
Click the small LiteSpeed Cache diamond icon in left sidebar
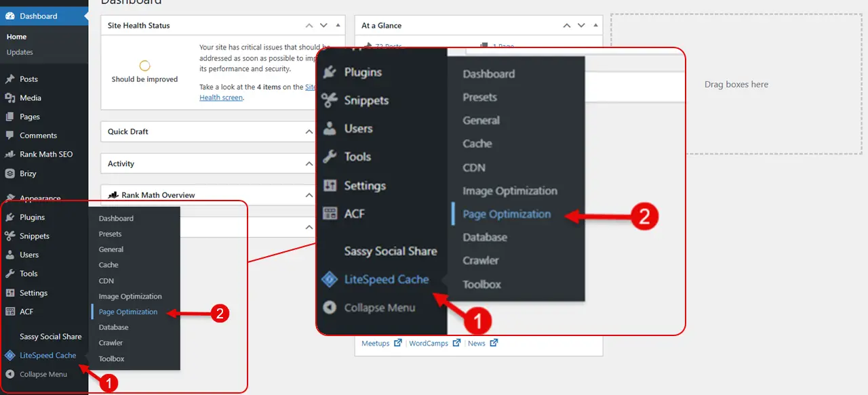coord(10,355)
